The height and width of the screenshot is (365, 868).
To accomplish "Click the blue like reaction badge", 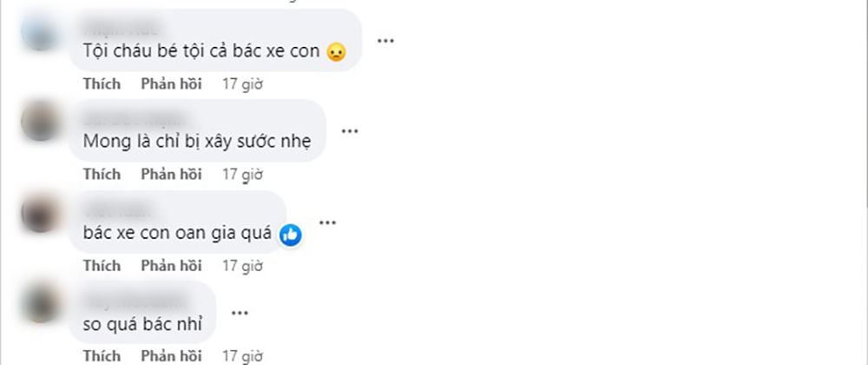I will coord(291,234).
